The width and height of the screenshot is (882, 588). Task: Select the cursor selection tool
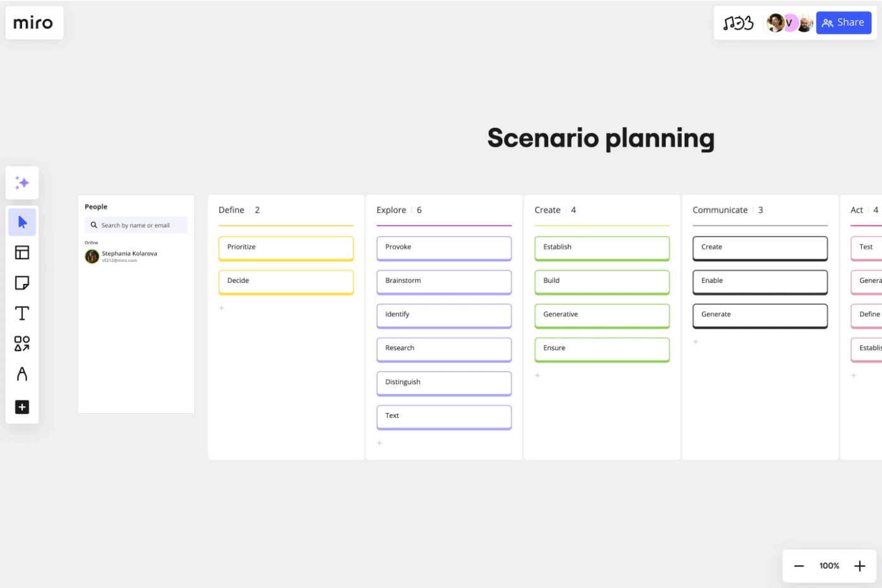pyautogui.click(x=22, y=222)
